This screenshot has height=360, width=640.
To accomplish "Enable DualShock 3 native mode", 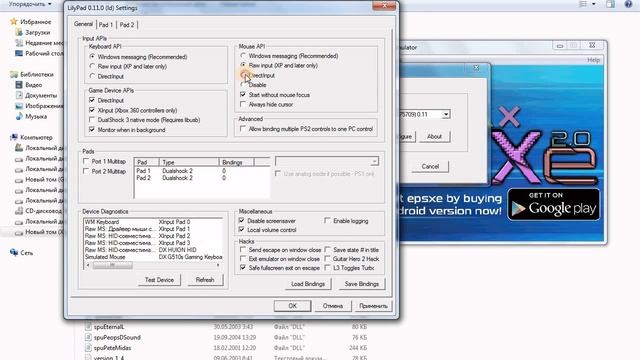I will tap(92, 120).
